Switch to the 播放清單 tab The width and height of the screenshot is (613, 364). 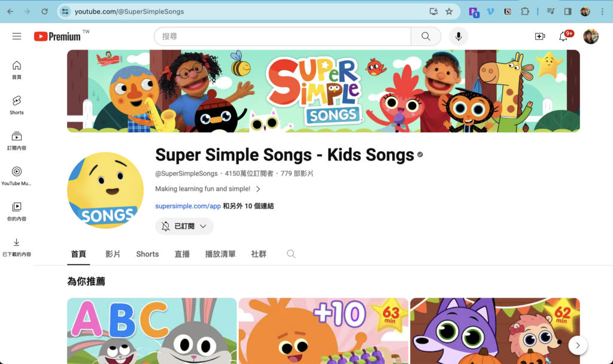[220, 254]
